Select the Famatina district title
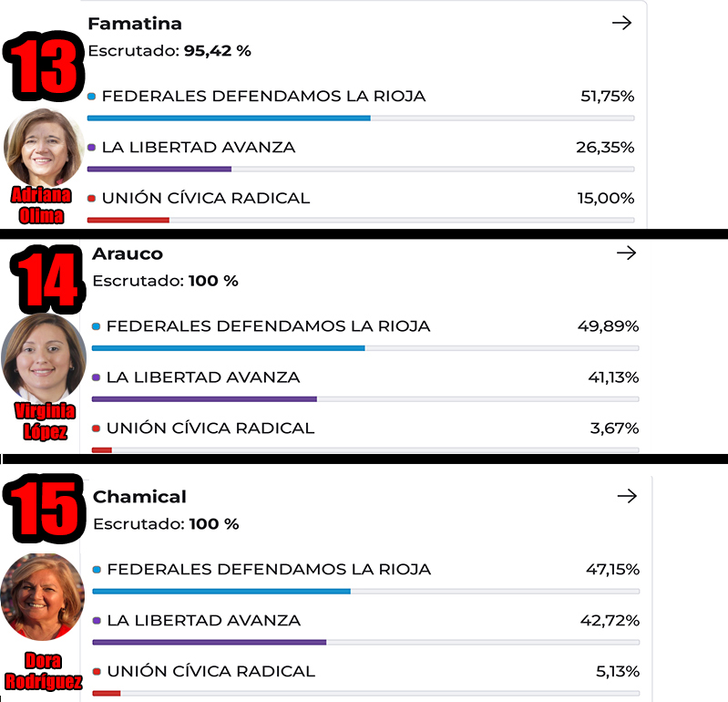 (x=134, y=24)
